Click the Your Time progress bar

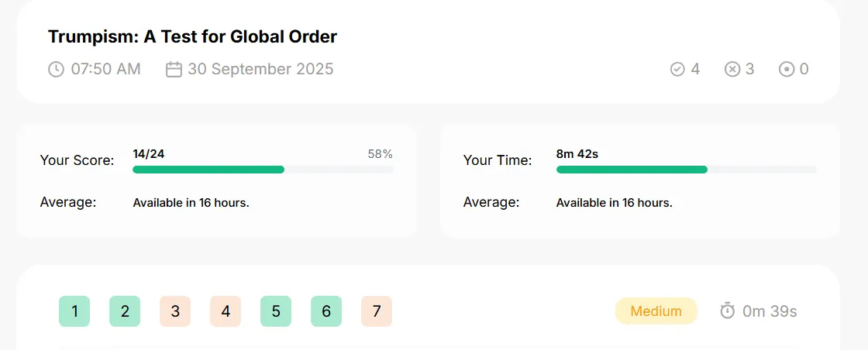click(x=687, y=170)
